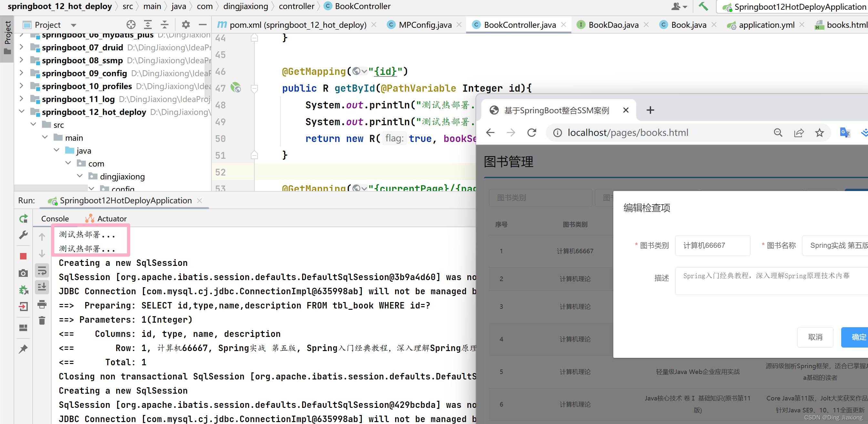Click the trash clear console icon
This screenshot has height=424, width=868.
[42, 320]
